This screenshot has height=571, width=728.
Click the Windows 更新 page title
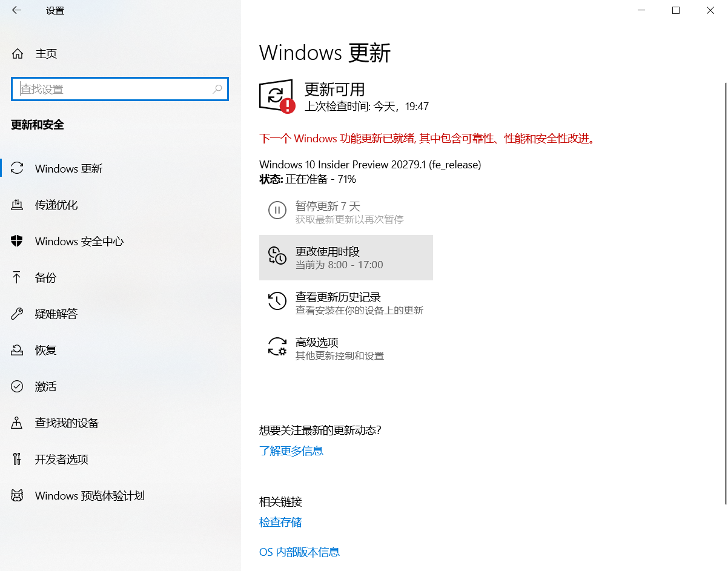tap(325, 53)
